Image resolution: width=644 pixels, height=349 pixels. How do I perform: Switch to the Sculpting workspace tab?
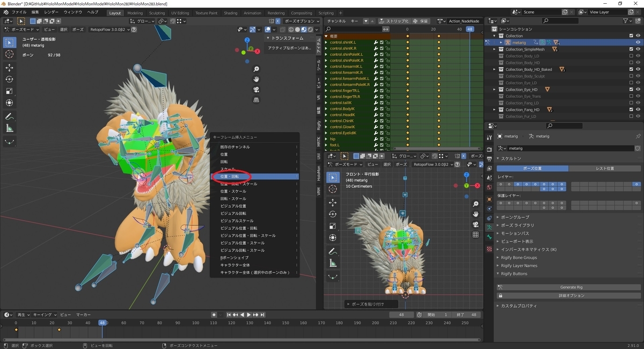pyautogui.click(x=157, y=13)
